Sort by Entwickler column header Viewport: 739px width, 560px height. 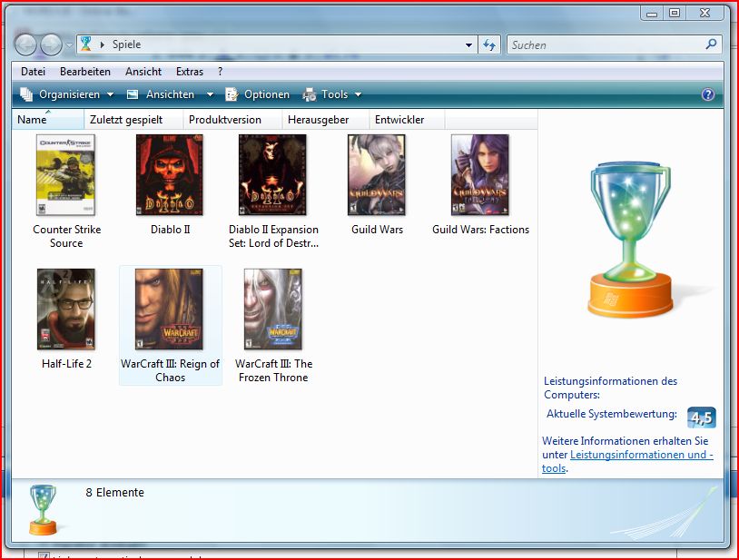pyautogui.click(x=407, y=120)
